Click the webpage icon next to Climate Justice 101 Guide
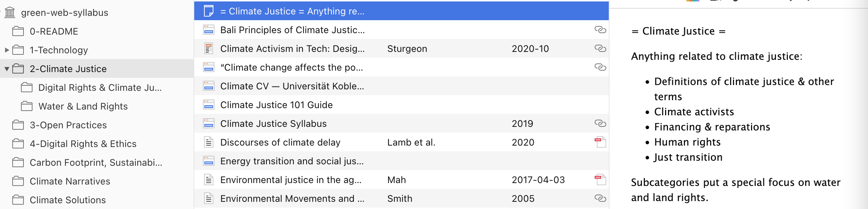The image size is (868, 209). [x=209, y=105]
